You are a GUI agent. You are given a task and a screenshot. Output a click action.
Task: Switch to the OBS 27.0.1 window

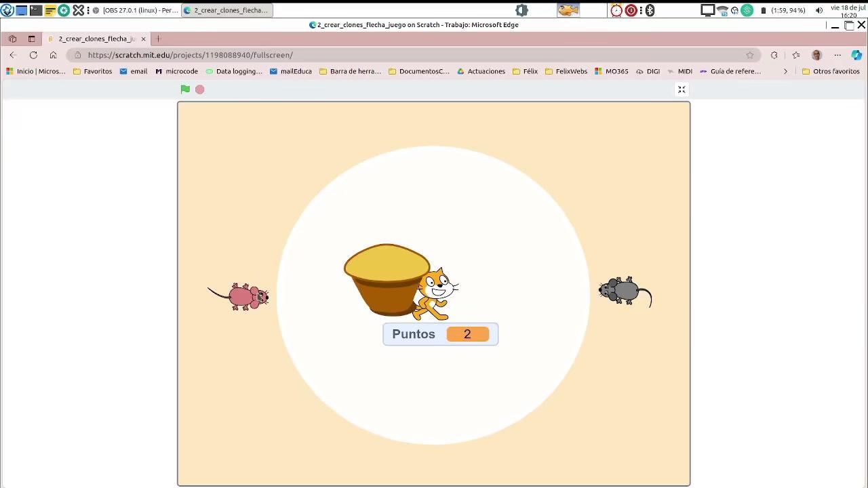(136, 10)
